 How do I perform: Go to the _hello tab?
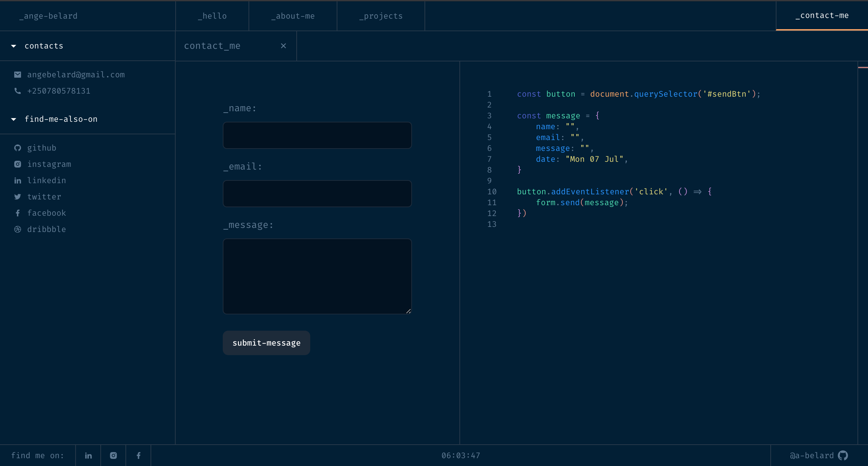212,16
